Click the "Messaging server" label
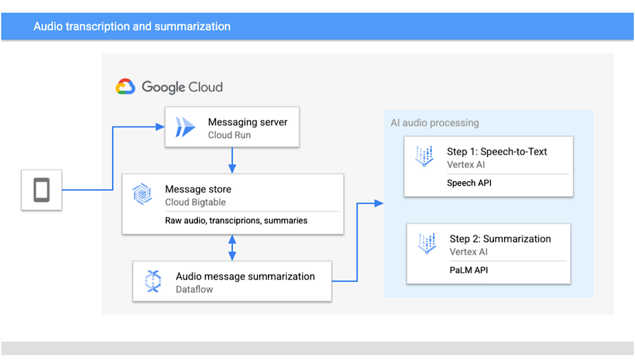The height and width of the screenshot is (364, 635). point(248,122)
